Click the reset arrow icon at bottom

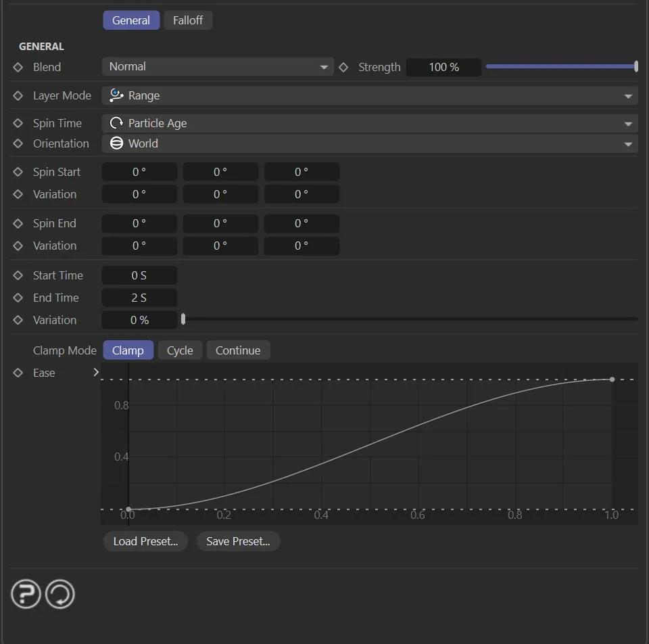(59, 594)
